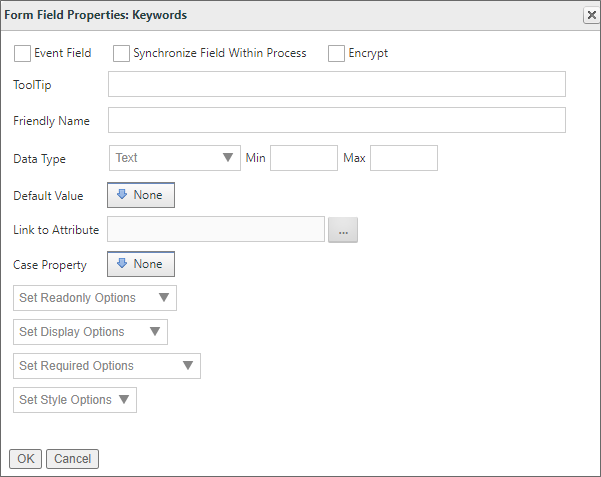Open the Data Type dropdown
This screenshot has height=477, width=601.
tap(174, 158)
